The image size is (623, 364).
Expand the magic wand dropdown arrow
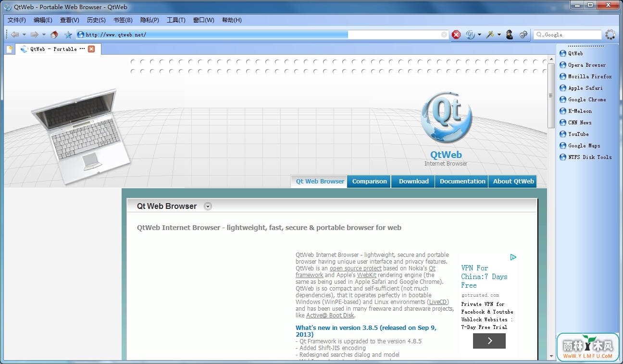pos(499,35)
